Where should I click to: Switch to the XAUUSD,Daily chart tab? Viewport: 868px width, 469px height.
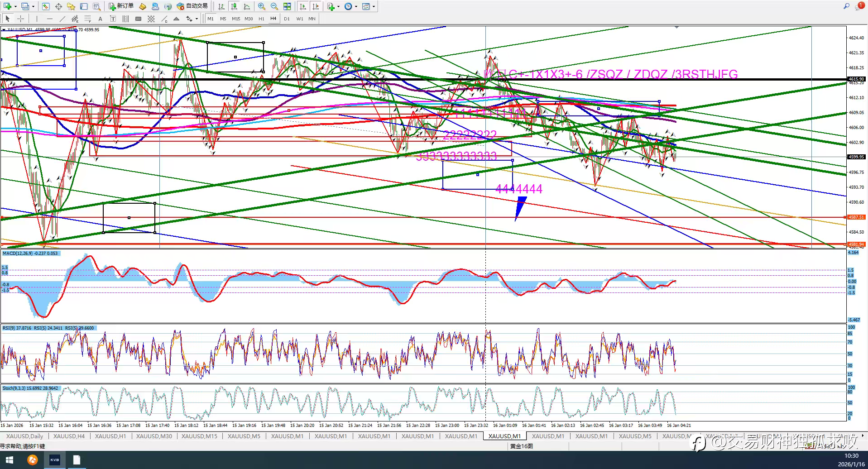24,436
